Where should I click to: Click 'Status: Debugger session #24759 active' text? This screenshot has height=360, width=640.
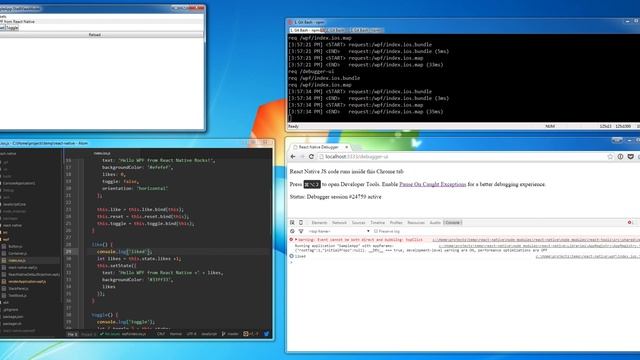[x=336, y=197]
